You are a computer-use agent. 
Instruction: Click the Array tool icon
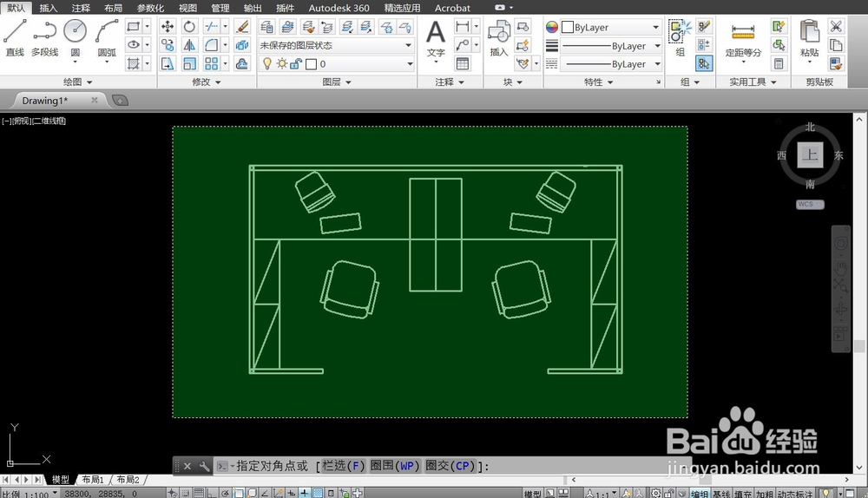(211, 63)
